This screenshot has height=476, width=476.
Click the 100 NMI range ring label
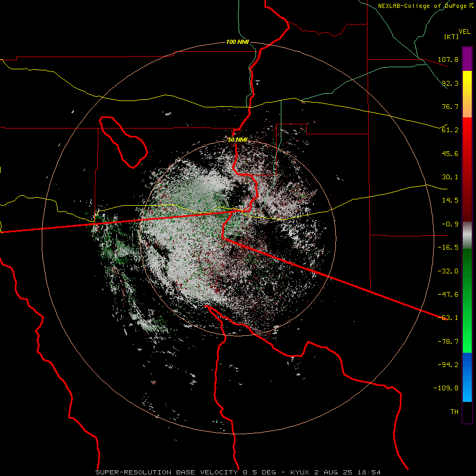click(x=237, y=42)
